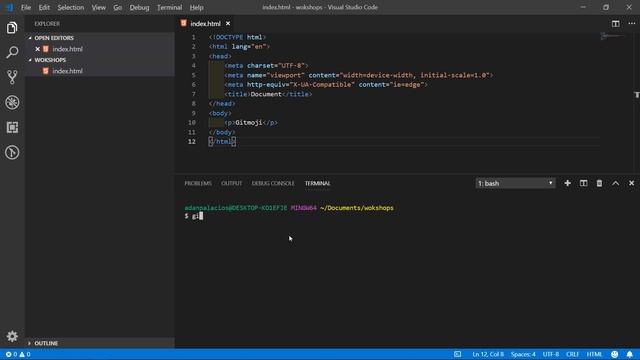Open the Explorer view in activity bar
The image size is (640, 360).
click(x=12, y=28)
